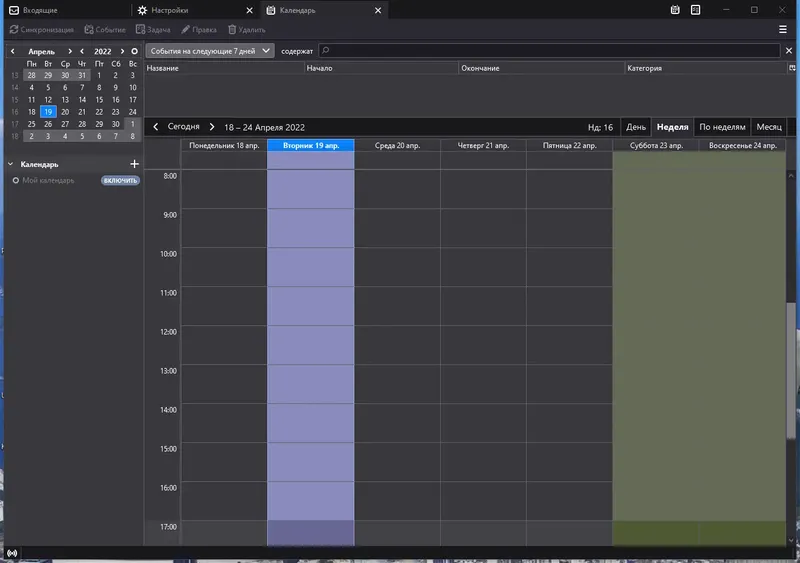Switch to День view
The image size is (800, 563).
[x=636, y=127]
